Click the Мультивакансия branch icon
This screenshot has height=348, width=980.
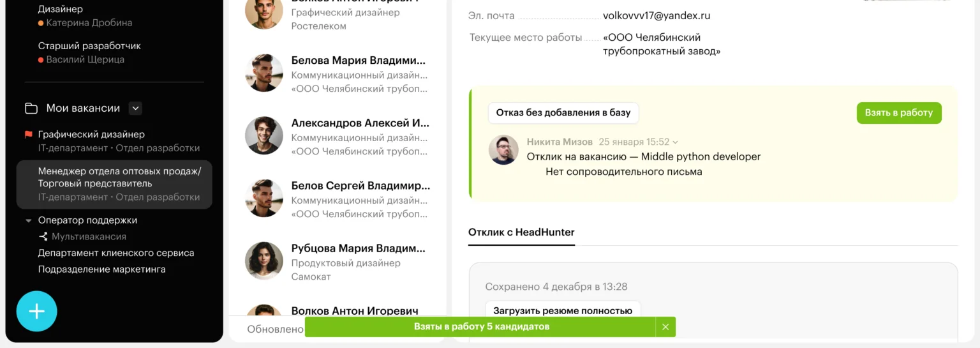tap(43, 236)
